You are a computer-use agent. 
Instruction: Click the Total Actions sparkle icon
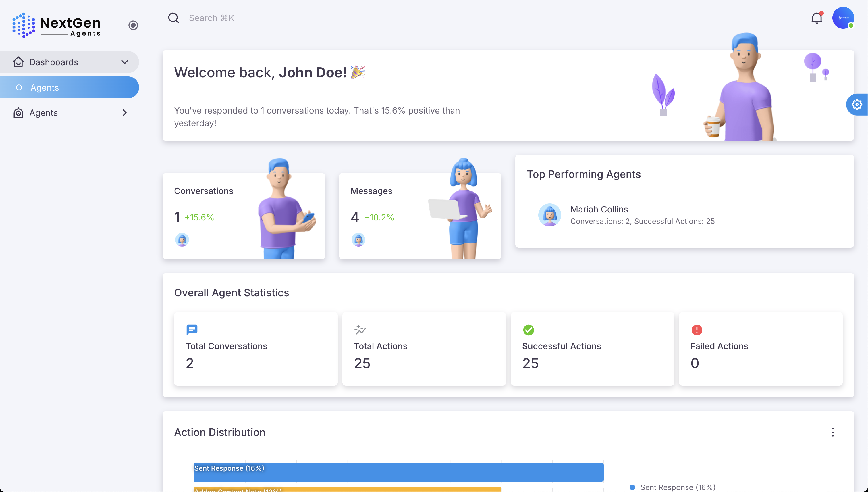pyautogui.click(x=360, y=329)
